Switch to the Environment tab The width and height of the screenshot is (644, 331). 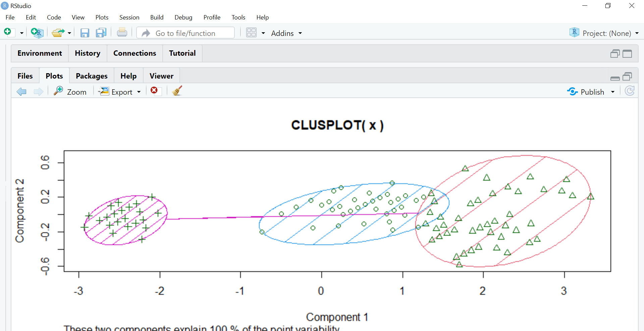pos(40,53)
